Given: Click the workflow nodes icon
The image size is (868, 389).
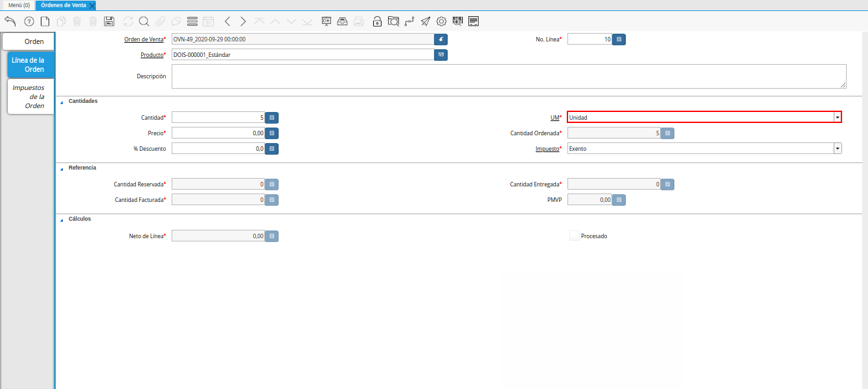Looking at the screenshot, I should [409, 21].
